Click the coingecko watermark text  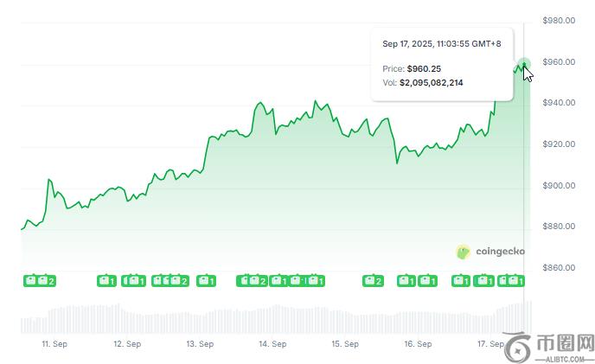pyautogui.click(x=500, y=252)
